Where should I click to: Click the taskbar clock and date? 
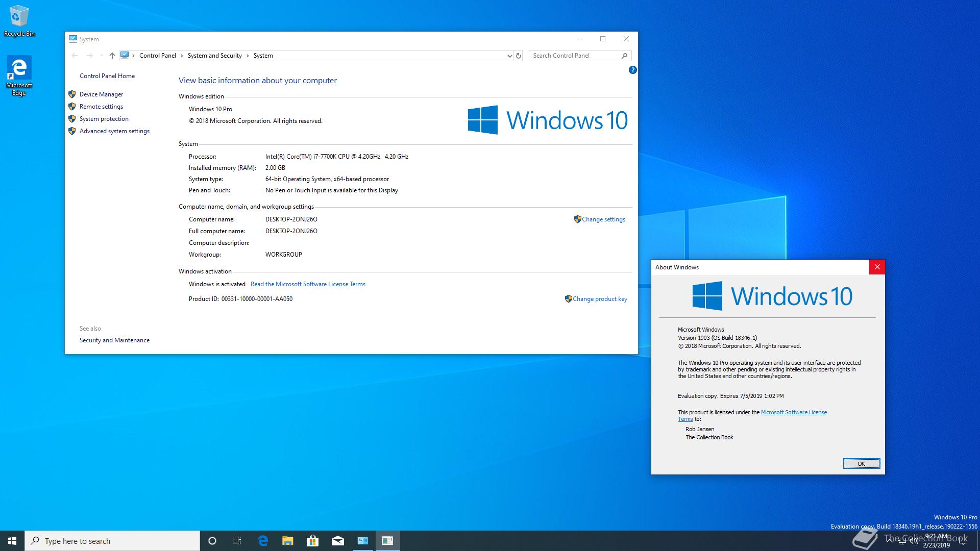pos(937,541)
